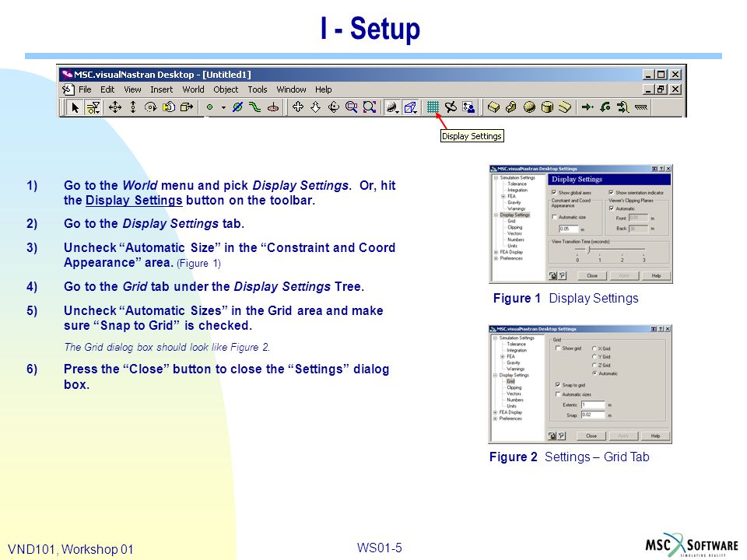The width and height of the screenshot is (747, 560).
Task: Expand the FEA node in Figure 1 tree
Action: click(x=503, y=196)
